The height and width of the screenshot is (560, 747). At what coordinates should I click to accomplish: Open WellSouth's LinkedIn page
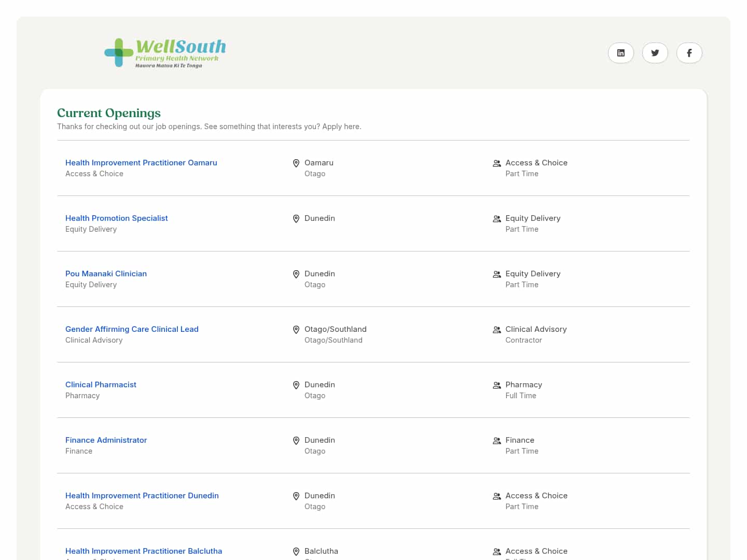[x=620, y=52]
